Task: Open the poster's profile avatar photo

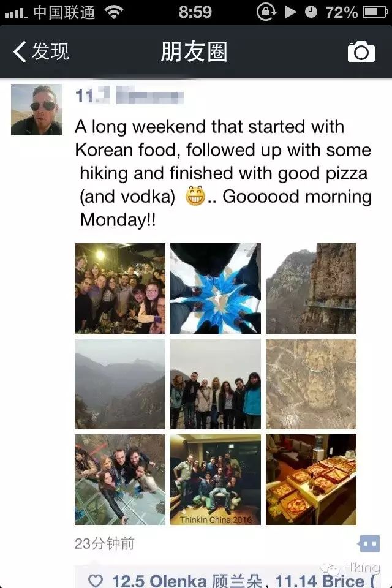Action: 37,110
